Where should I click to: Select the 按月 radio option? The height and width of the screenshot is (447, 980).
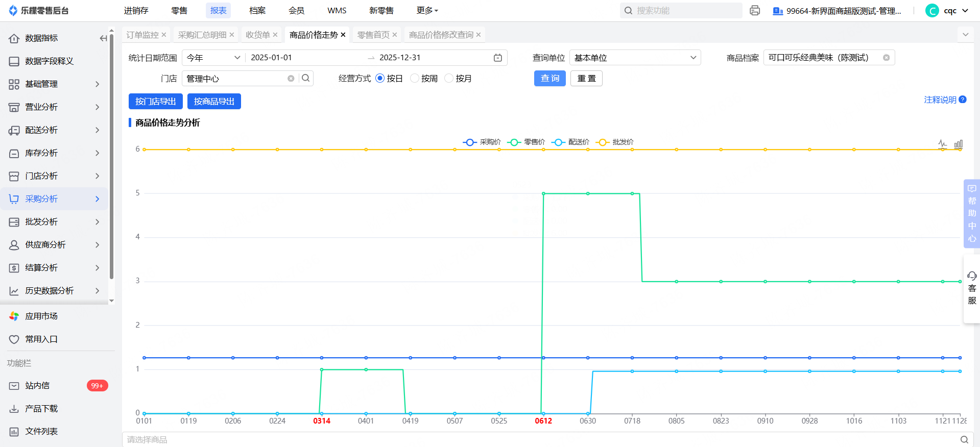(x=449, y=78)
